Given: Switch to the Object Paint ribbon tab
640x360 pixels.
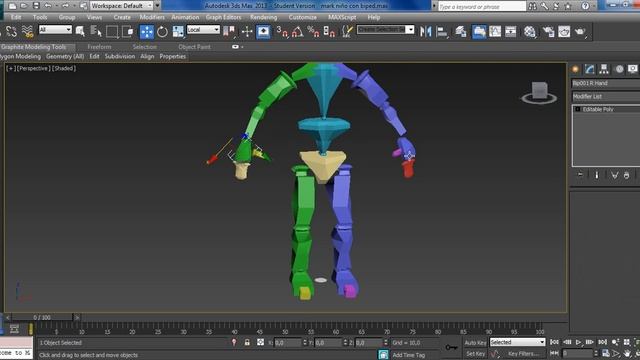Looking at the screenshot, I should 194,47.
